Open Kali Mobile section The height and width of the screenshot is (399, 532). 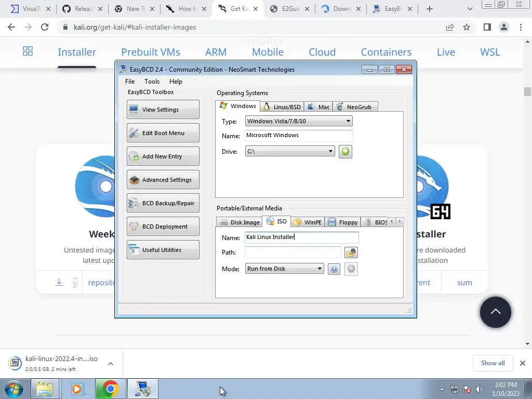268,52
